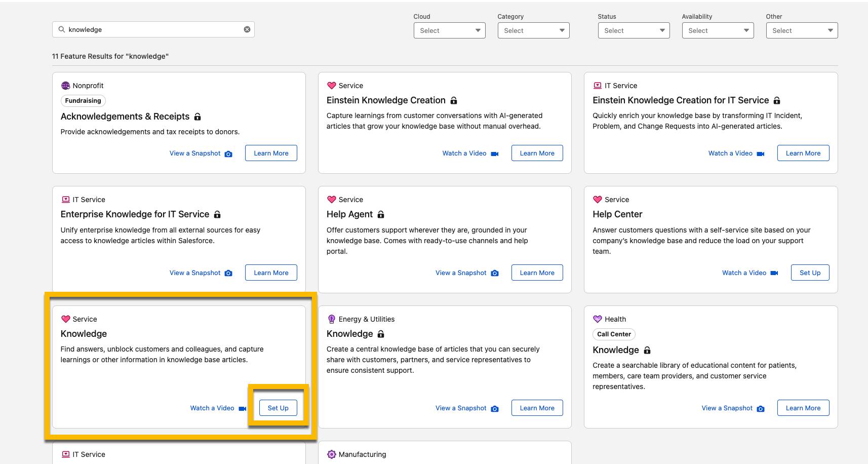Click Service heart icon on Help Center card
This screenshot has width=868, height=464.
[598, 200]
